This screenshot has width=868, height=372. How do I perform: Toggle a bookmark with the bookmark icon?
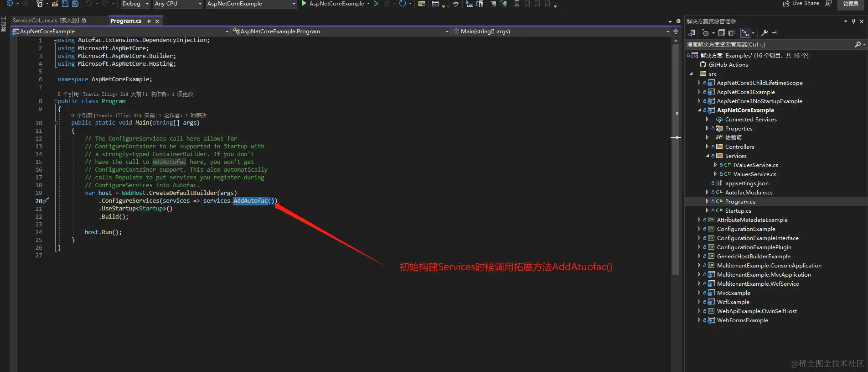pos(517,4)
